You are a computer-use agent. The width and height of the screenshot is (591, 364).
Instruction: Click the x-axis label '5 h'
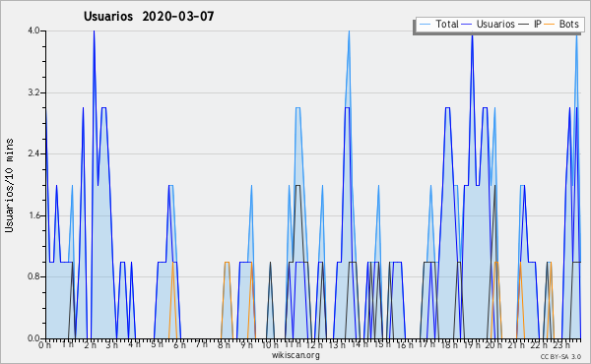point(157,344)
